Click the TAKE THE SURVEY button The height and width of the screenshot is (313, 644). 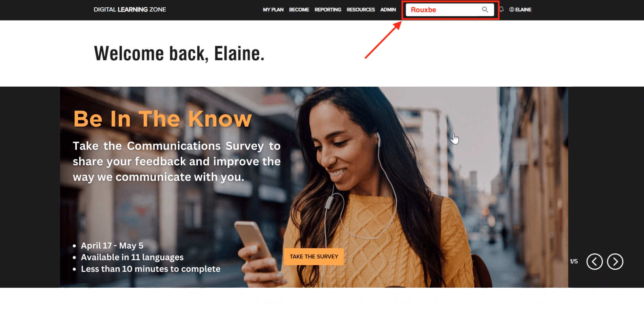(x=314, y=257)
